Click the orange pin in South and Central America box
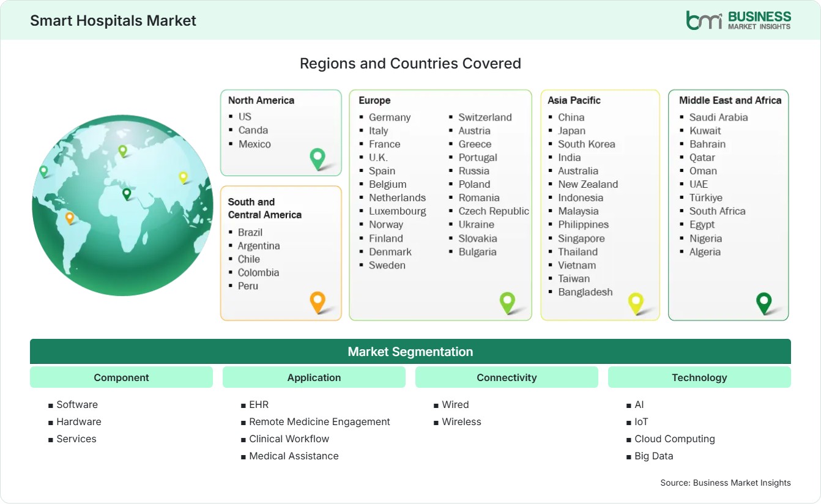821x504 pixels. coord(318,302)
